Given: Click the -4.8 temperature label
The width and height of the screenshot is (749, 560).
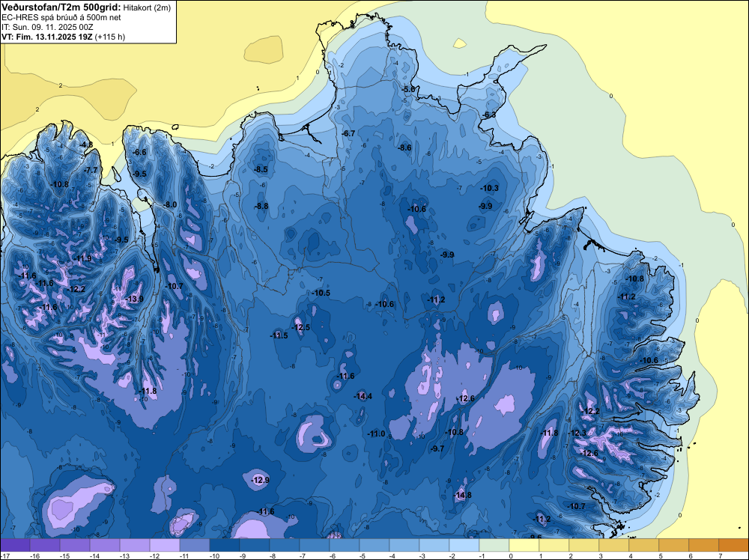Looking at the screenshot, I should pos(86,144).
